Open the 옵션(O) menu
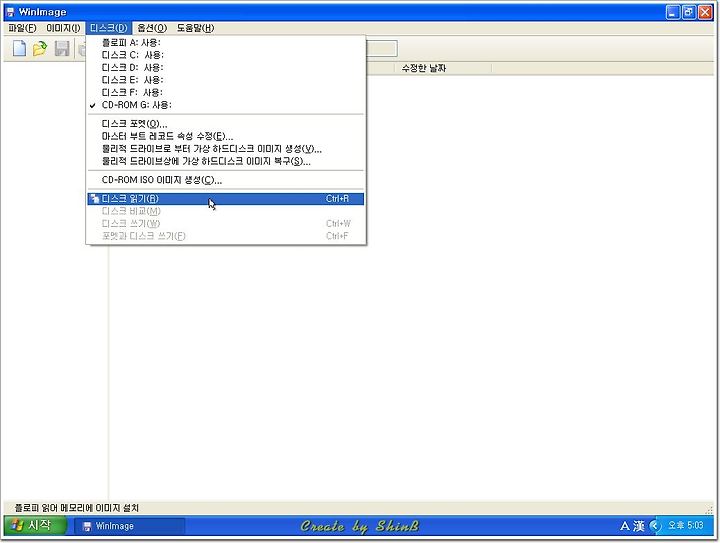720x543 pixels. pyautogui.click(x=152, y=28)
